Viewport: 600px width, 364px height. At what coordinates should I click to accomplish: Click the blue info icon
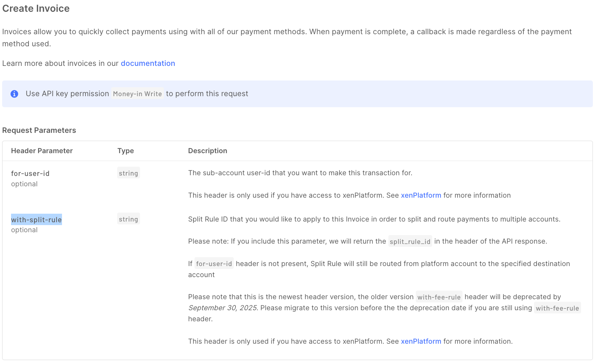(14, 94)
